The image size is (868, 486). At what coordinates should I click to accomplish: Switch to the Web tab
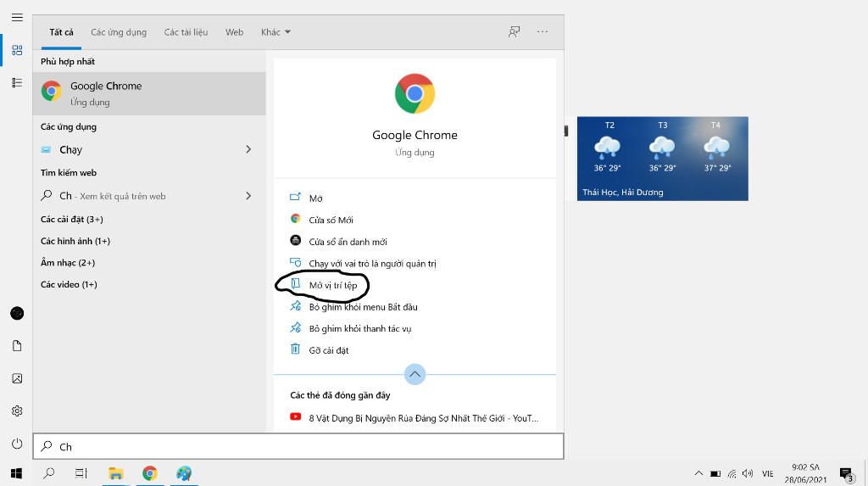[234, 32]
